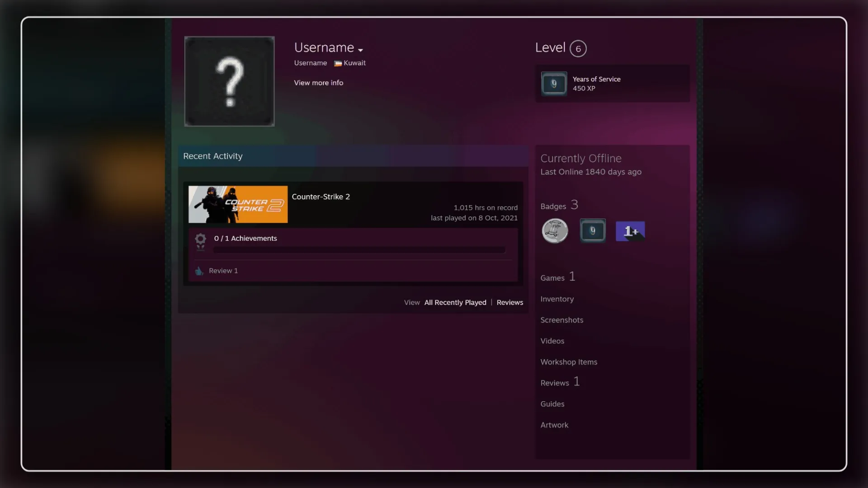Open 0 / 1 Achievements link
Screen dimensions: 868x488
245,238
